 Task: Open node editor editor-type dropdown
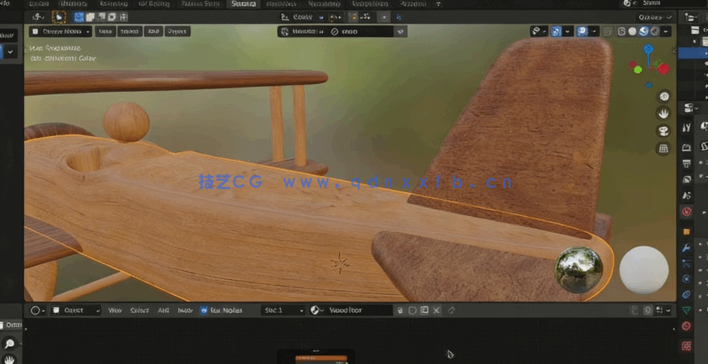[x=37, y=310]
